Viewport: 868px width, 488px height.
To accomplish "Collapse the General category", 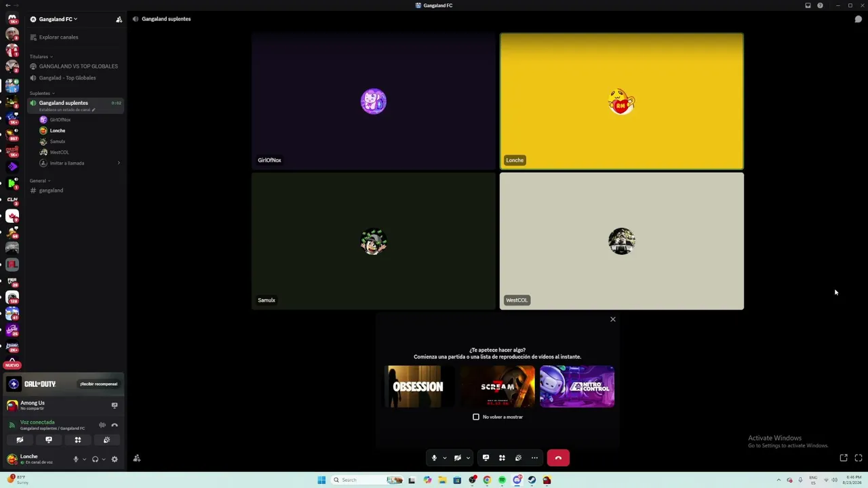I will [39, 181].
